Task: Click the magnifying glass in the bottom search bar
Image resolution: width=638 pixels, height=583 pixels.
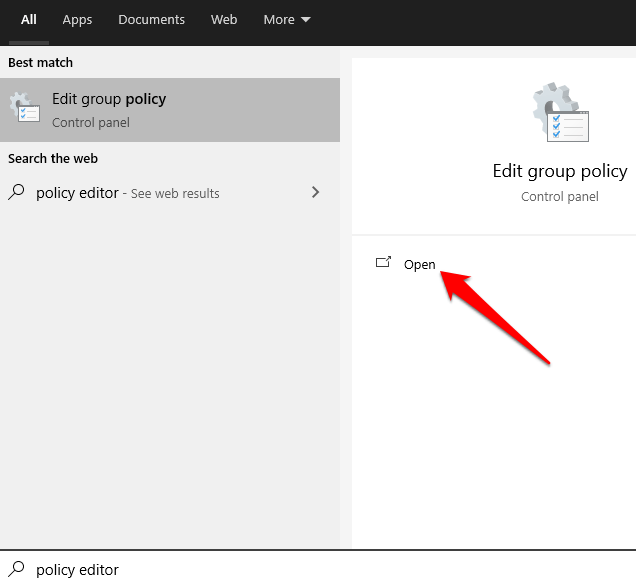Action: point(17,569)
